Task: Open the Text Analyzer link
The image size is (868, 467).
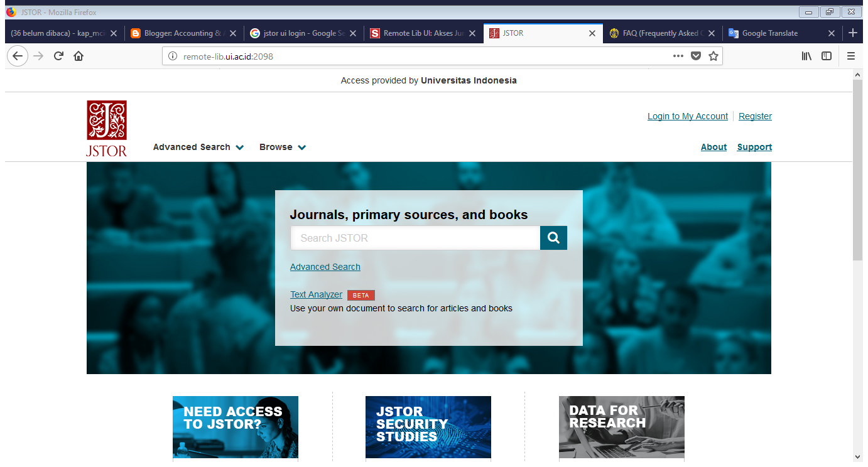Action: point(316,294)
